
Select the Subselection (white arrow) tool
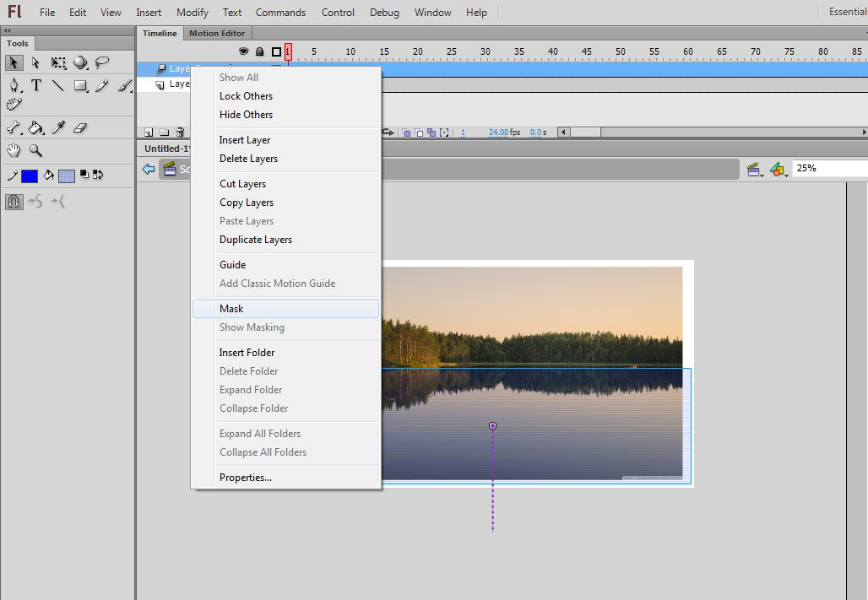coord(35,62)
